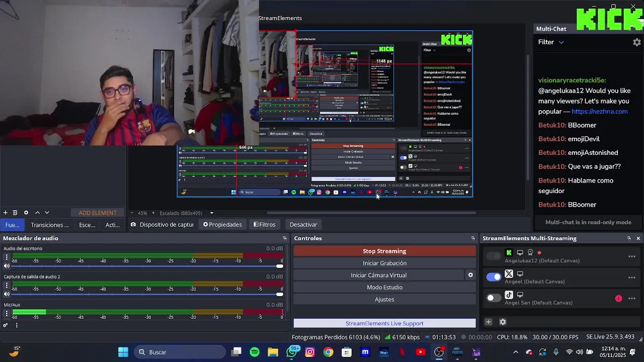The height and width of the screenshot is (362, 644).
Task: Open Audio del escritorio options menu
Action: coord(7,257)
